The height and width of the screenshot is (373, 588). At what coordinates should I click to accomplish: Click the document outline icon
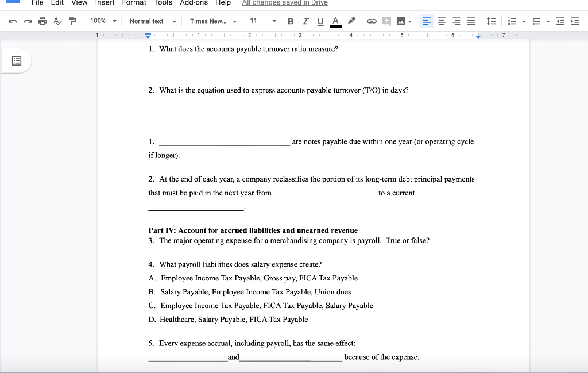point(17,60)
